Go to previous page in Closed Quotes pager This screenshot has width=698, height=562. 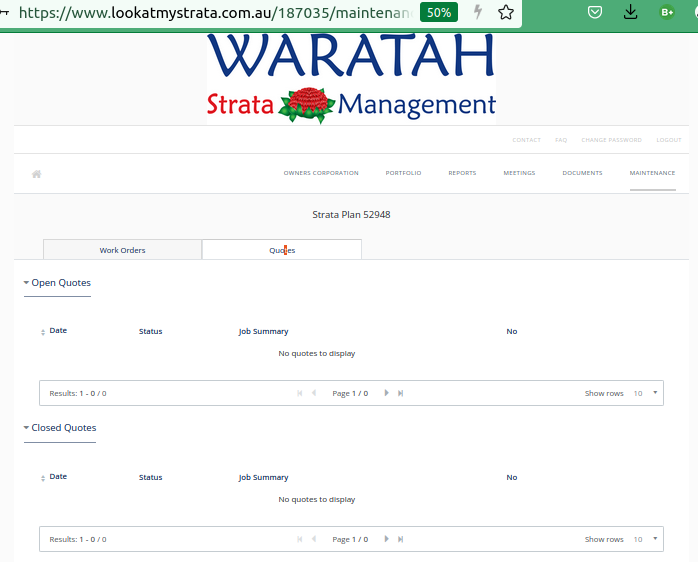coord(314,539)
